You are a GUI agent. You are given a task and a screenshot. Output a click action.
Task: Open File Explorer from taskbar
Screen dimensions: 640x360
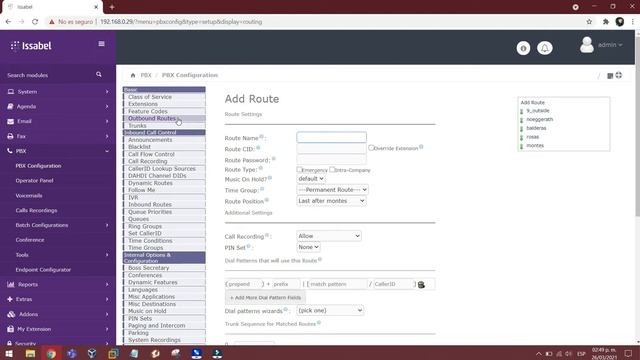tap(30, 353)
